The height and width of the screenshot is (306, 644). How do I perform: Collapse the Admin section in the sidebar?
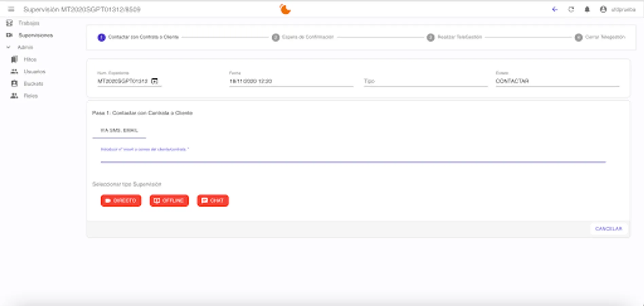[x=8, y=47]
